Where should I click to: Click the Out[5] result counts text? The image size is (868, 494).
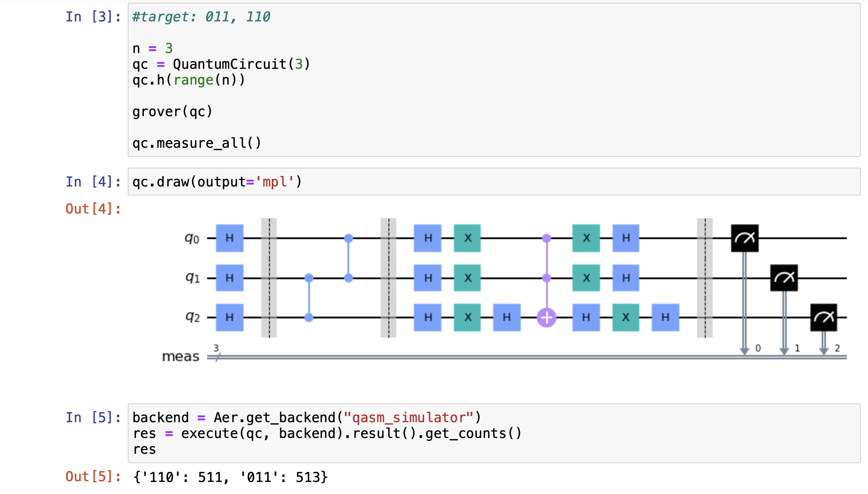(230, 477)
